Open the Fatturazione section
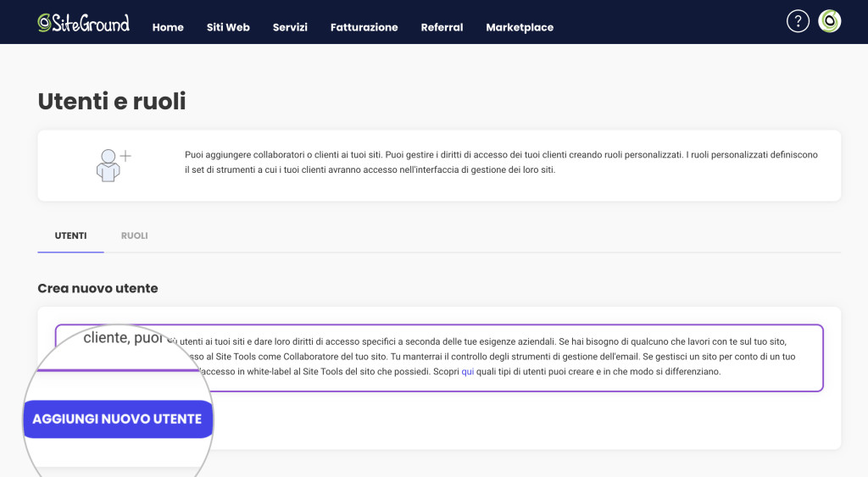Viewport: 868px width, 477px height. [x=364, y=27]
